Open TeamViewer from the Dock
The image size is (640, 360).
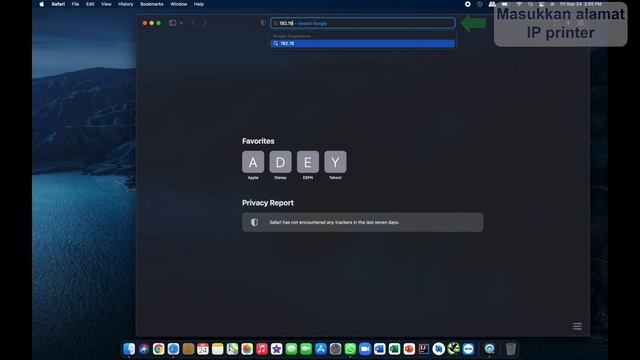[468, 349]
